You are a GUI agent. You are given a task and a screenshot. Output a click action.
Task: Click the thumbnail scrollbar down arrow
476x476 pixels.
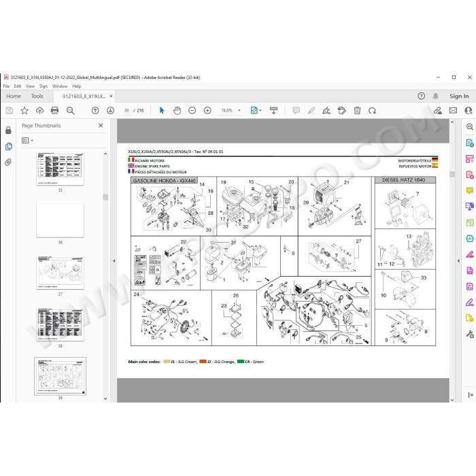point(105,398)
